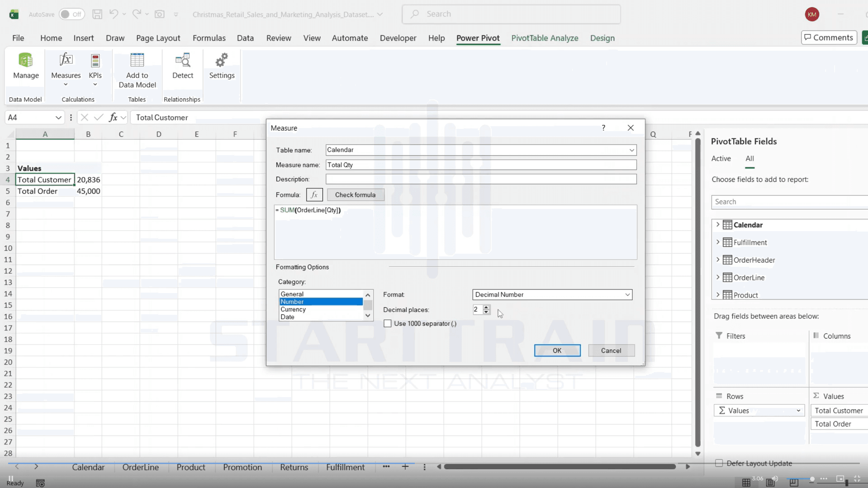This screenshot has width=868, height=488.
Task: Click the help question mark in Measure dialog
Action: (603, 128)
